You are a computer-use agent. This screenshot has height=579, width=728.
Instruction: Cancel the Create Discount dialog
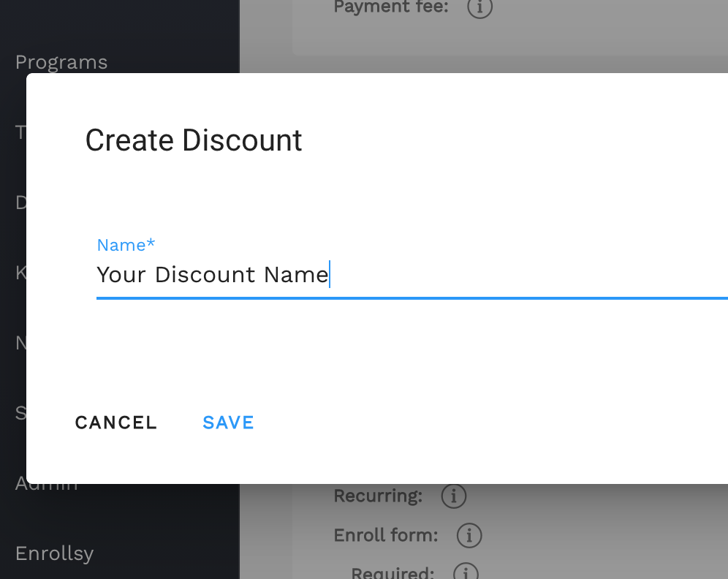pyautogui.click(x=116, y=423)
